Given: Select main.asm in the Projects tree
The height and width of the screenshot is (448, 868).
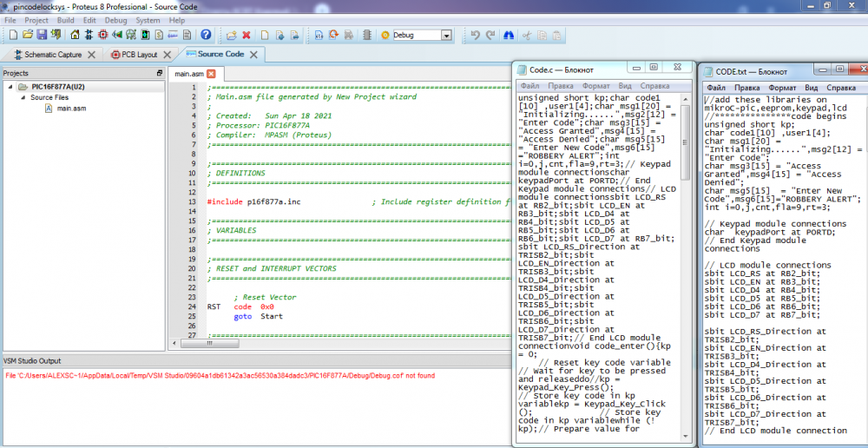Looking at the screenshot, I should point(71,109).
